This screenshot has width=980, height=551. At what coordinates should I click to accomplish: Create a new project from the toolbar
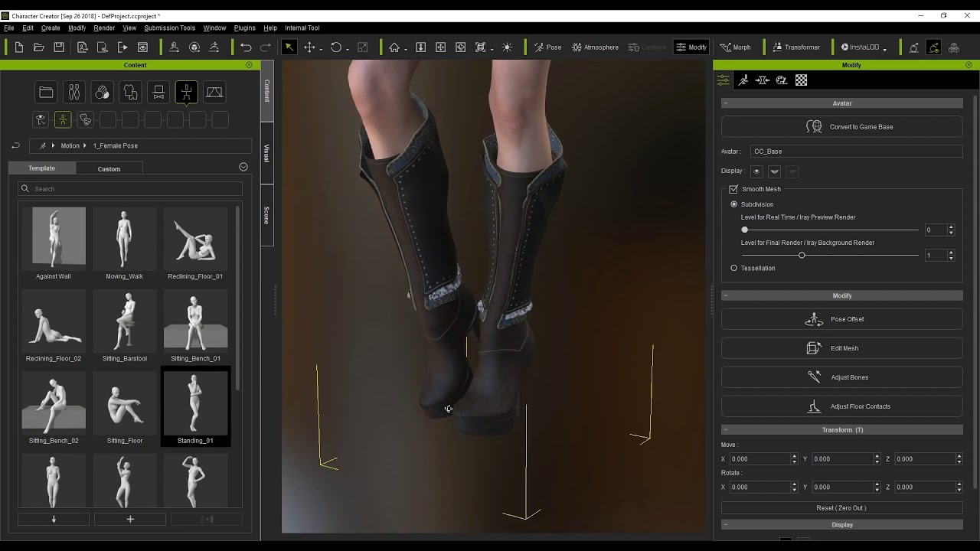tap(19, 47)
